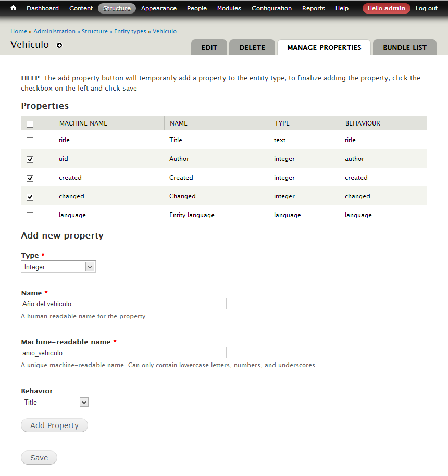
Task: Check the title property checkbox
Action: 30,141
